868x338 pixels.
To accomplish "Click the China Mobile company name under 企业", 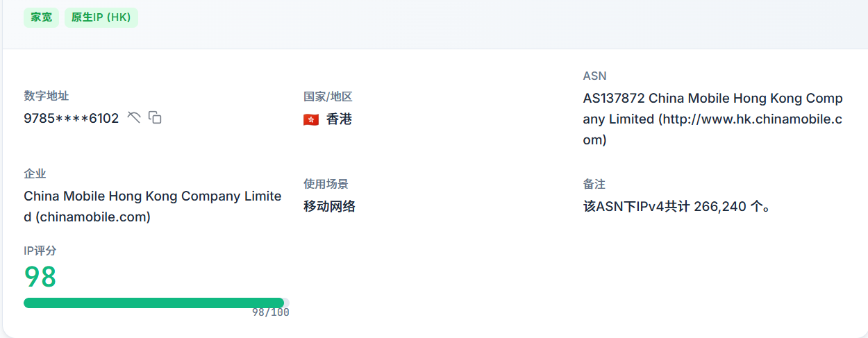I will click(153, 206).
